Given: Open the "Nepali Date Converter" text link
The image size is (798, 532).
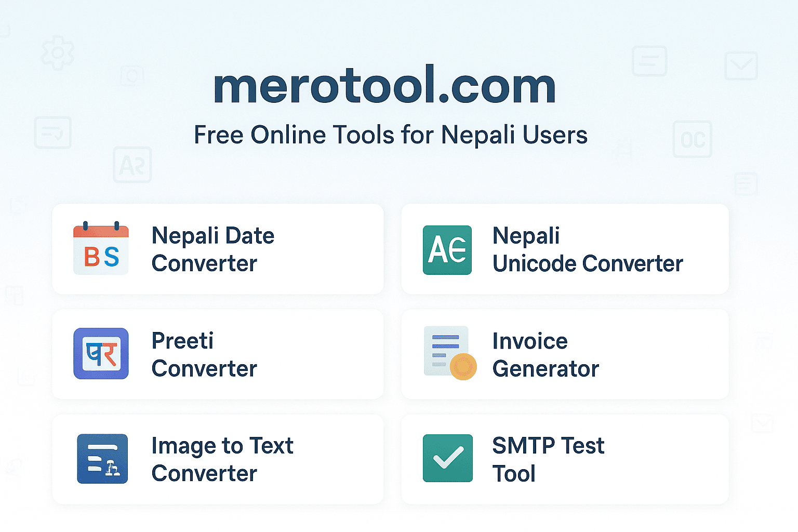Looking at the screenshot, I should tap(212, 249).
